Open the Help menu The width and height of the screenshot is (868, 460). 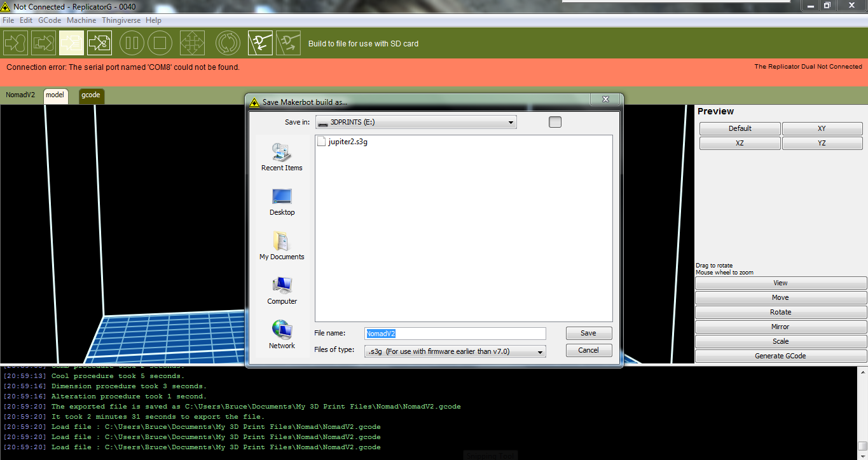tap(154, 20)
